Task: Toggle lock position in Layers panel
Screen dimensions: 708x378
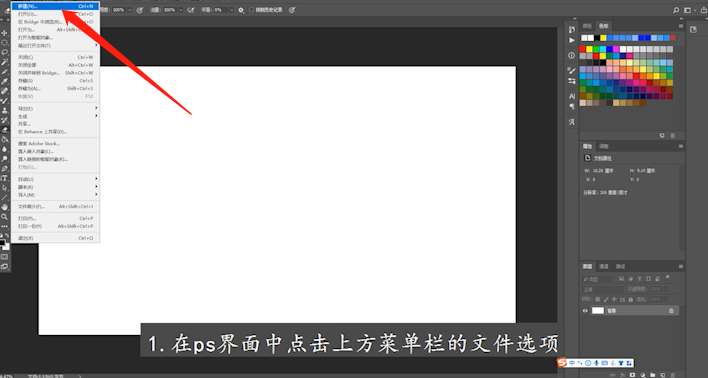Action: pyautogui.click(x=614, y=299)
